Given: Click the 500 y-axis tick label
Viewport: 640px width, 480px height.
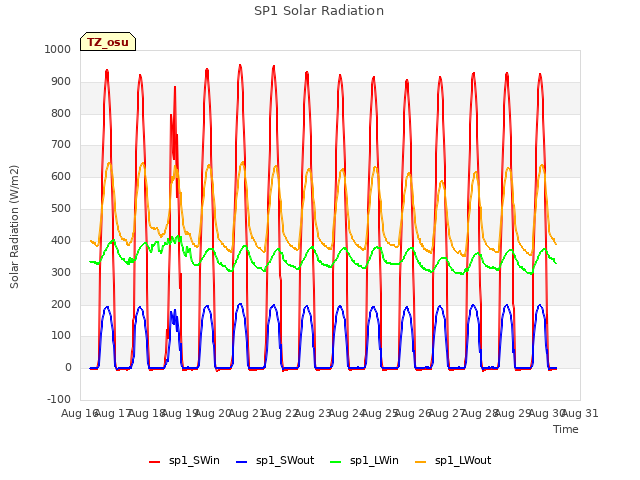Looking at the screenshot, I should click(x=61, y=208).
